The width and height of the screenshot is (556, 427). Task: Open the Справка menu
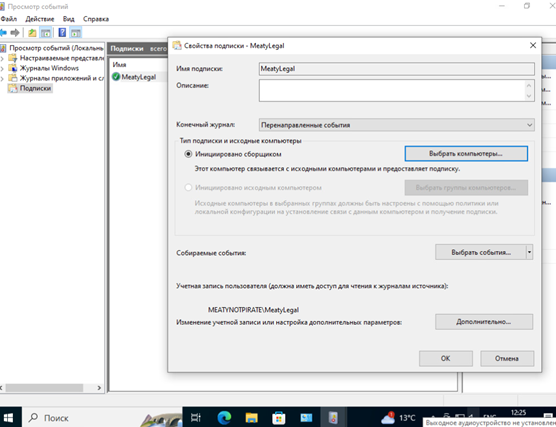[96, 19]
